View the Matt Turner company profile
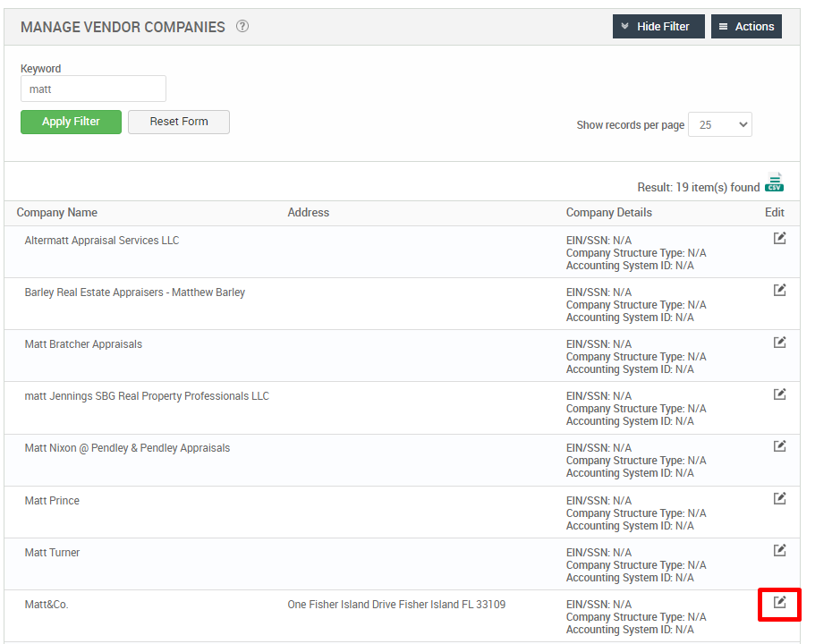This screenshot has width=815, height=644. 51,552
